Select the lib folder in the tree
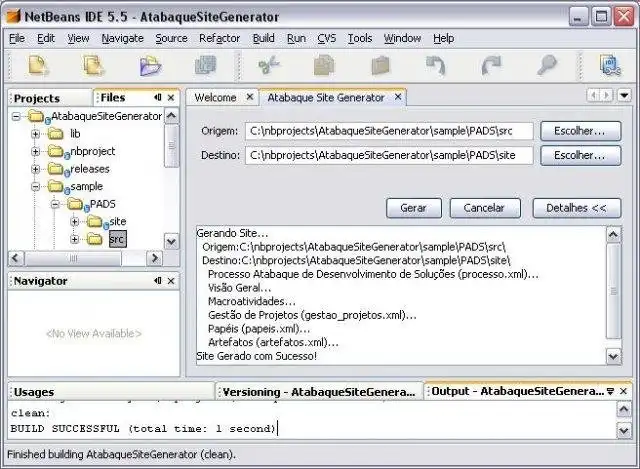Screen dimensions: 640x469 tap(75, 133)
